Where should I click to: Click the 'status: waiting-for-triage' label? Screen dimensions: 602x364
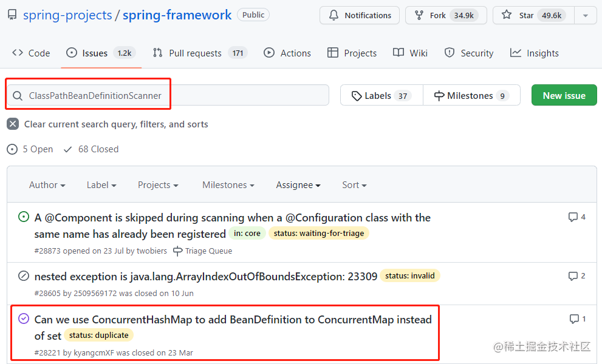(319, 233)
